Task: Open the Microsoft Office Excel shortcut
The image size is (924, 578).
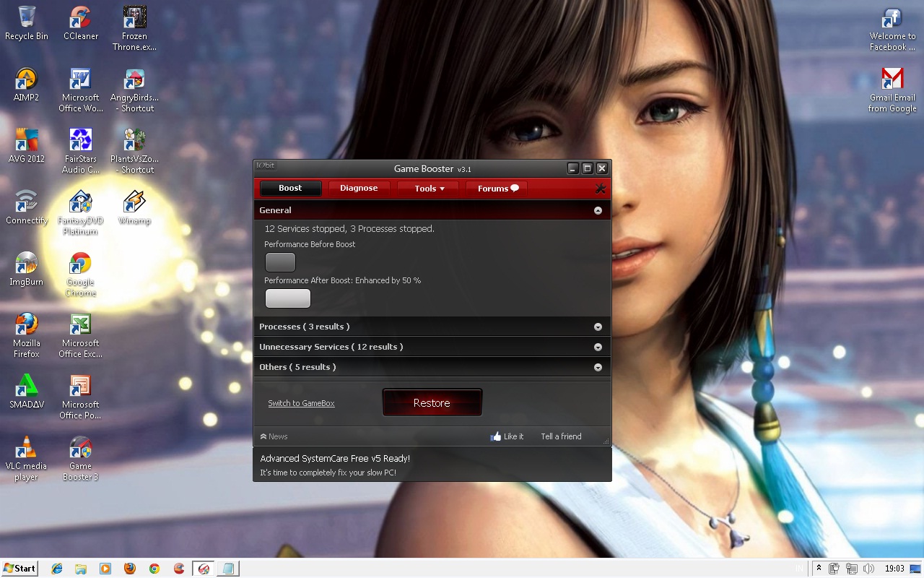Action: click(81, 336)
